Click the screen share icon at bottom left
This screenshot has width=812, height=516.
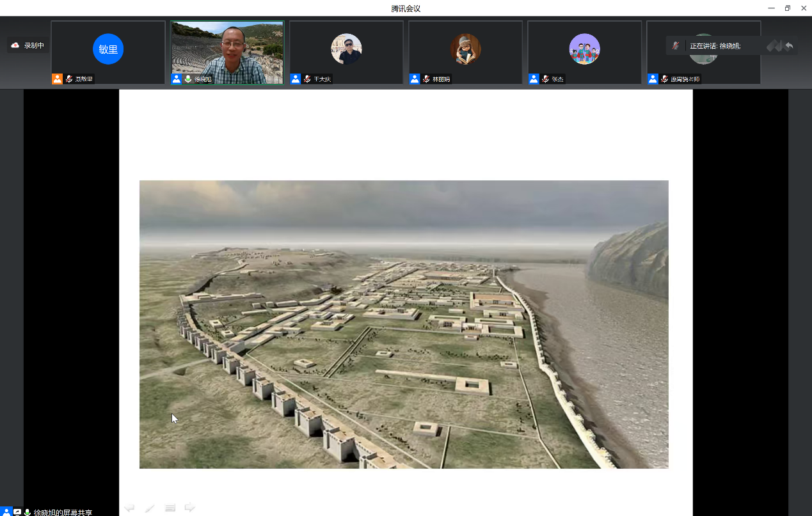(17, 512)
